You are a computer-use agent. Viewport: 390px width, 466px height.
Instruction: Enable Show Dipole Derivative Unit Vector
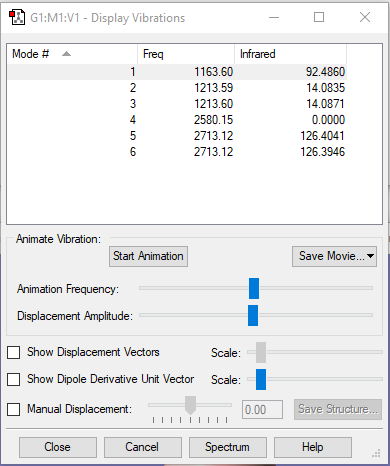pyautogui.click(x=14, y=379)
